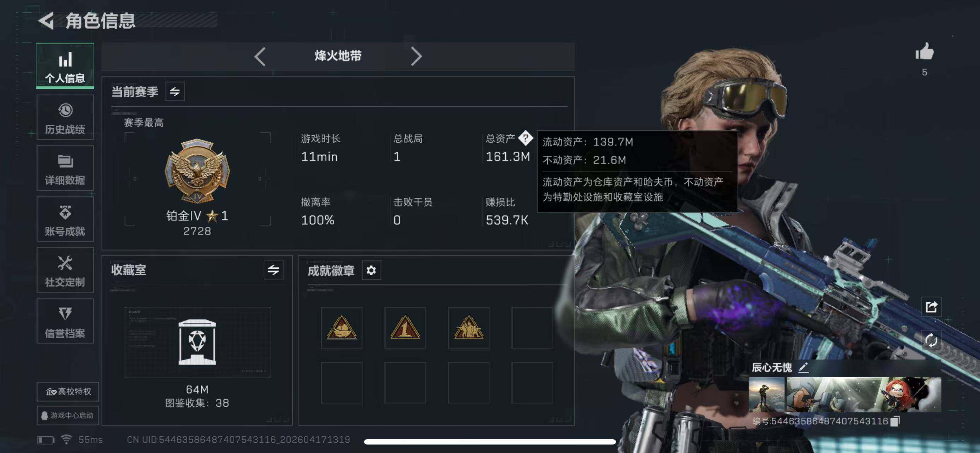Switch the collection room display with the toggle

[273, 270]
